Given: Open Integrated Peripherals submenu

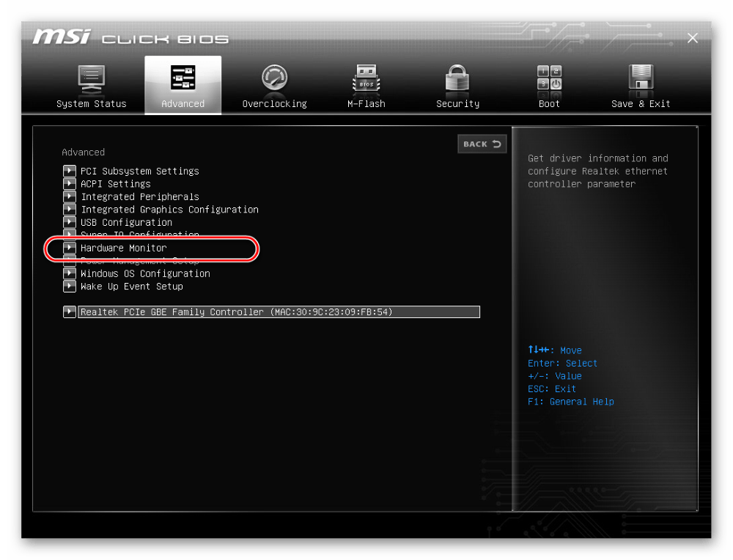Looking at the screenshot, I should (x=139, y=196).
